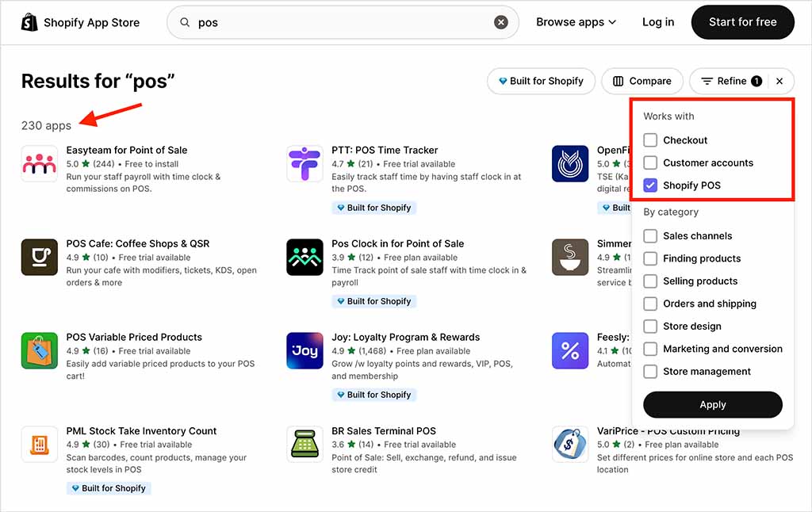
Task: Open Joy Loyalty Program app icon
Action: [304, 351]
